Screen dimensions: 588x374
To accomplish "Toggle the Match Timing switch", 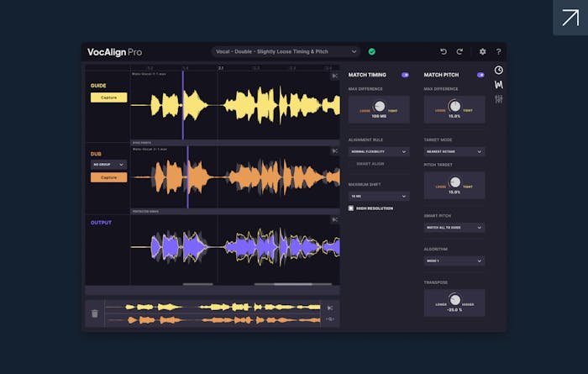I will [405, 75].
